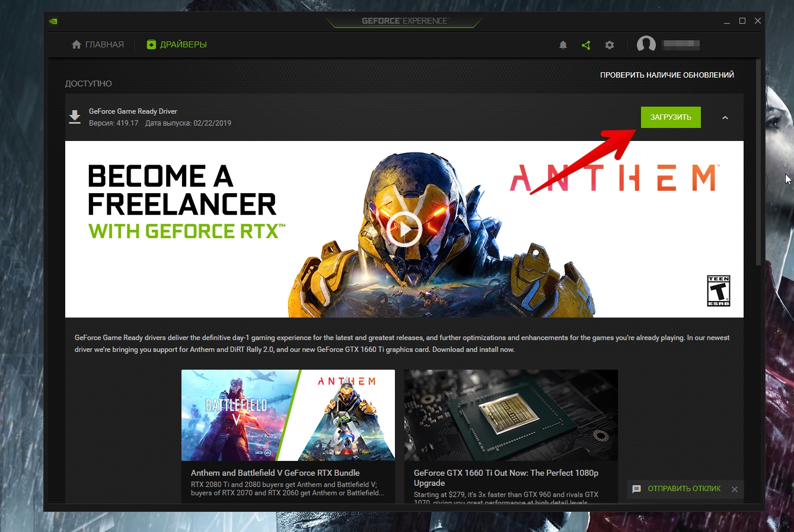This screenshot has width=794, height=532.
Task: Switch to the ДРАЙВЕРЫ tab
Action: (177, 44)
